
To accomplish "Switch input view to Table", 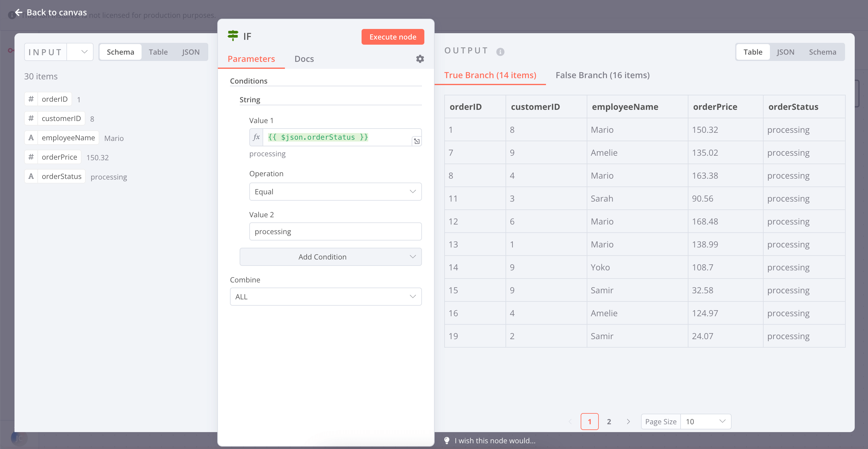I will [x=158, y=52].
